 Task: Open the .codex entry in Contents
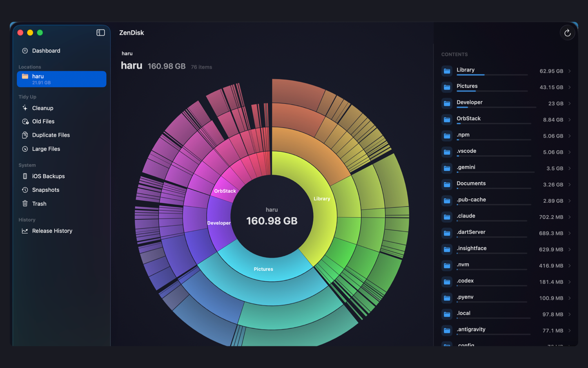[x=506, y=282]
